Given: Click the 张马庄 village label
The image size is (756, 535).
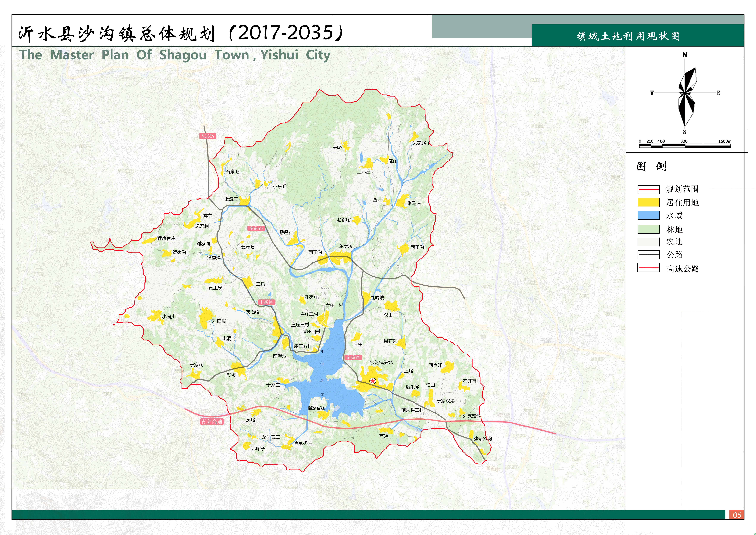Looking at the screenshot, I should point(414,203).
